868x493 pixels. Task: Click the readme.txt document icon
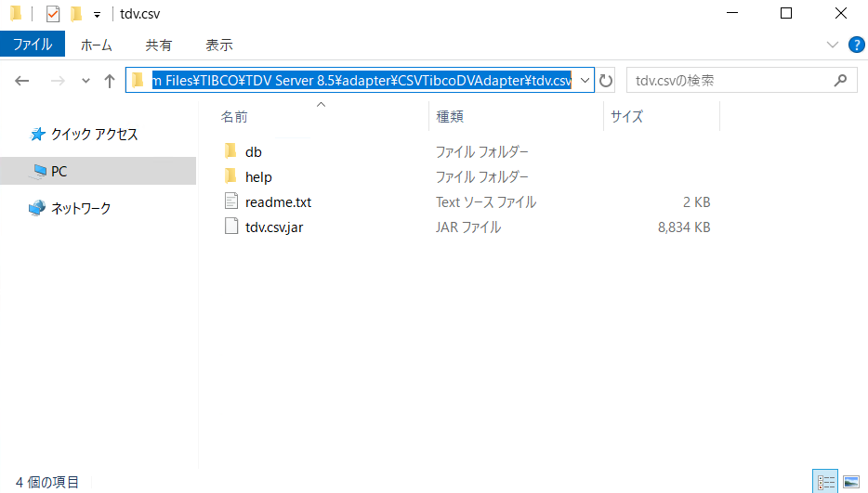231,201
